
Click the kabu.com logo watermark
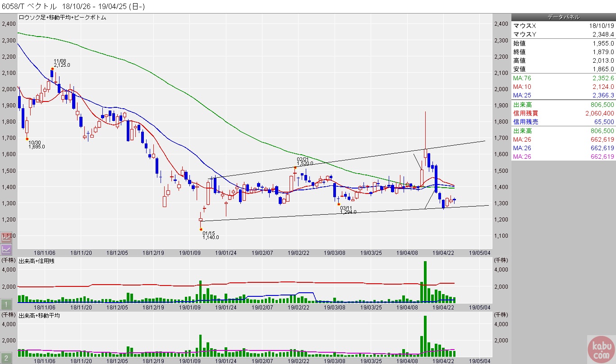tap(601, 349)
